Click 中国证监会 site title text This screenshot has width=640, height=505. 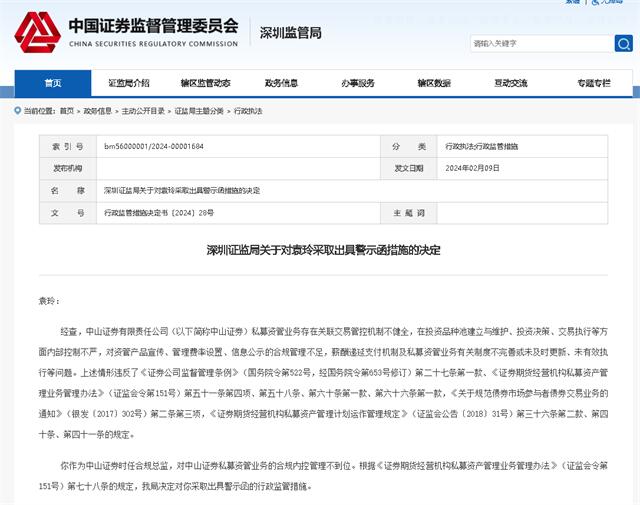point(153,26)
